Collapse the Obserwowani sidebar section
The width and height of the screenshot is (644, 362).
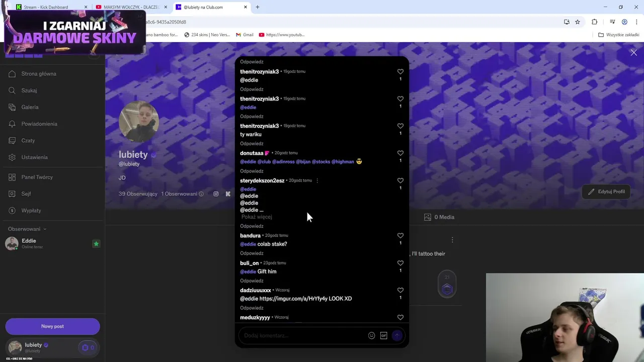pos(27,229)
